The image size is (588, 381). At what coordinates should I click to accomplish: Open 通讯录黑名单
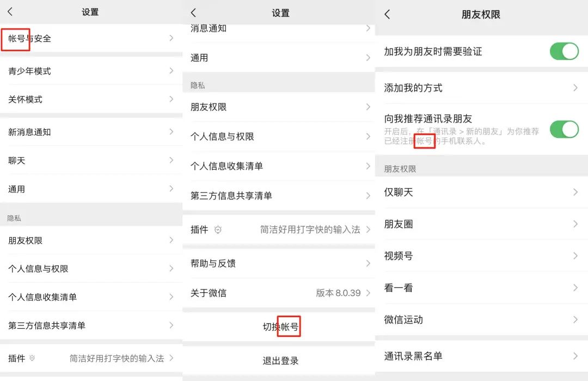point(481,356)
